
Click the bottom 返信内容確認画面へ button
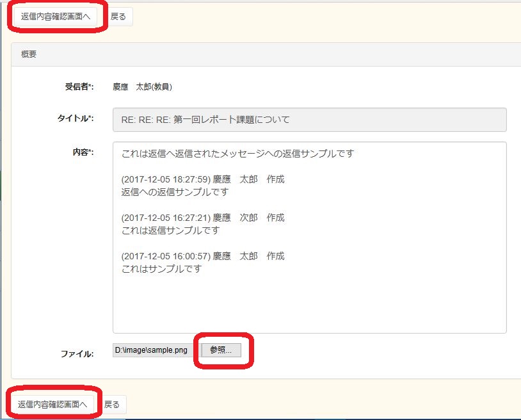click(52, 405)
